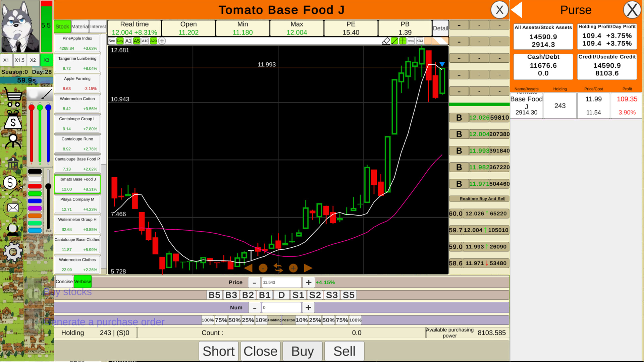The width and height of the screenshot is (644, 362).
Task: Enable the A10 moving average
Action: point(145,41)
